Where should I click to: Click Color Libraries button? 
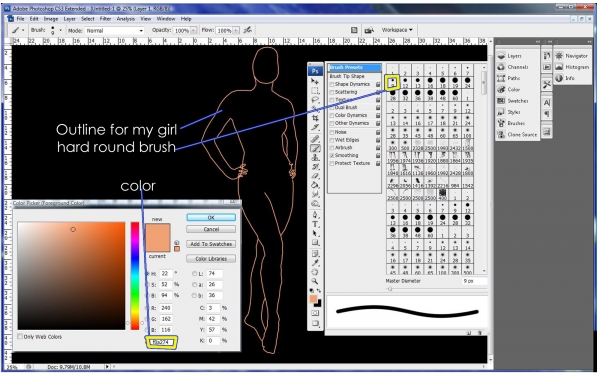[x=211, y=259]
